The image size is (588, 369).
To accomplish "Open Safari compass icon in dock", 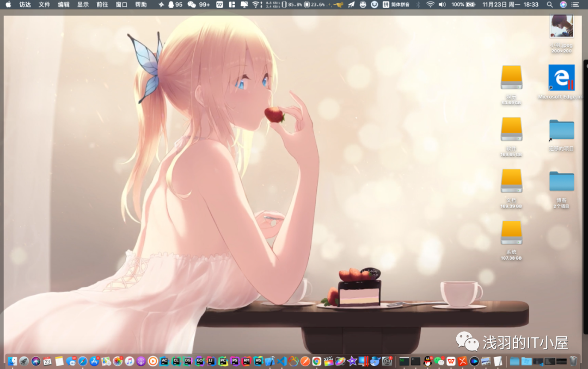I will [83, 361].
